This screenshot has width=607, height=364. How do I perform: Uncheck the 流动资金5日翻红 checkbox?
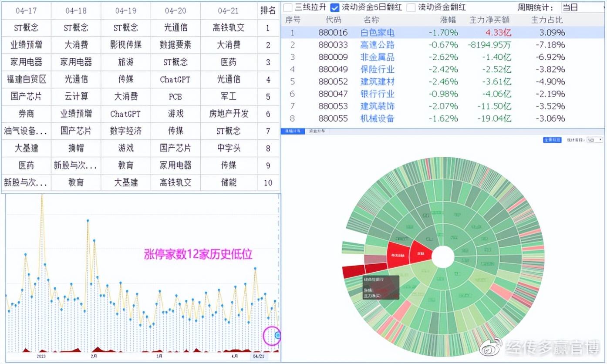334,7
